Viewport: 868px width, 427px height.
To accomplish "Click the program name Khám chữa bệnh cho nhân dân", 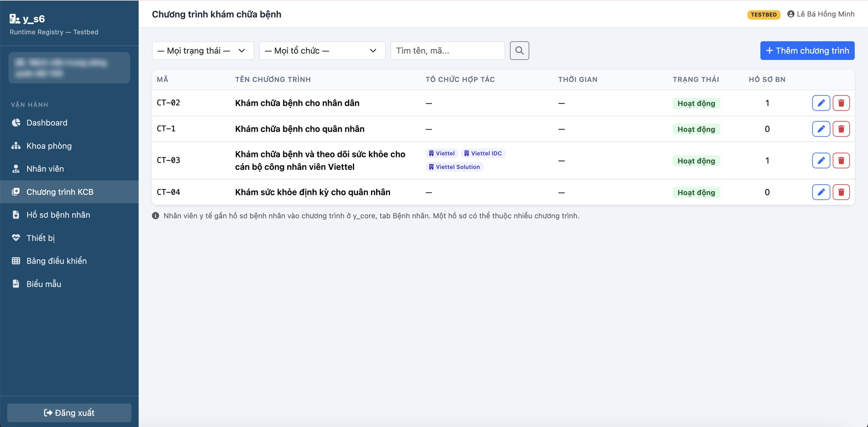I will [x=297, y=103].
